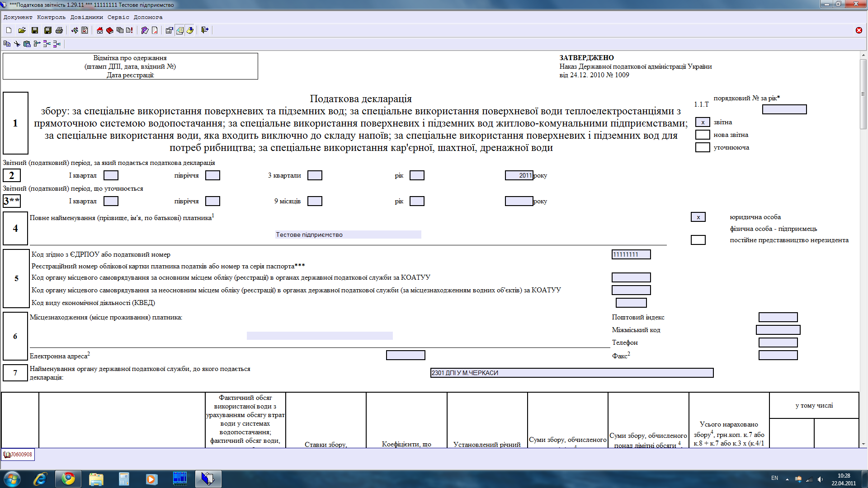This screenshot has height=488, width=868.
Task: Click the red house icon in toolbar
Action: pyautogui.click(x=100, y=30)
